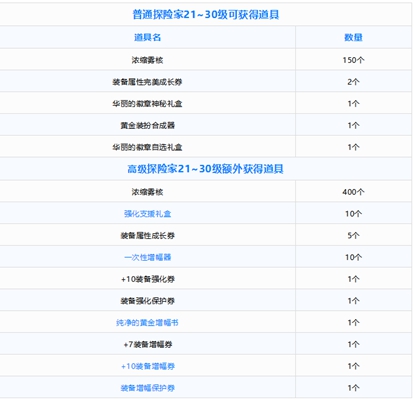Click 10个 in the 一次性增幅器 row
The height and width of the screenshot is (400, 414).
353,257
